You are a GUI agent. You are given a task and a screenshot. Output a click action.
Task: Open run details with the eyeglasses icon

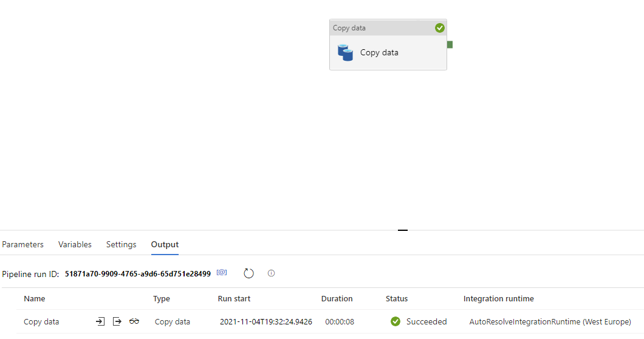click(x=134, y=321)
